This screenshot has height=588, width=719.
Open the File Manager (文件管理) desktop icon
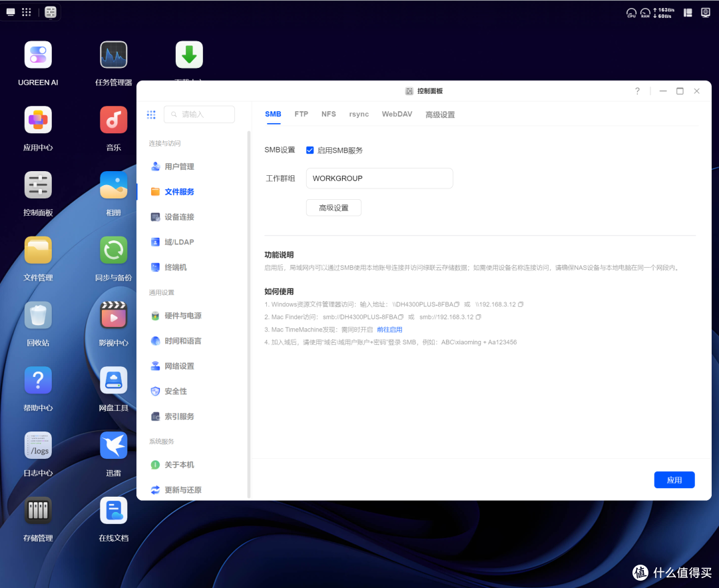pyautogui.click(x=38, y=250)
